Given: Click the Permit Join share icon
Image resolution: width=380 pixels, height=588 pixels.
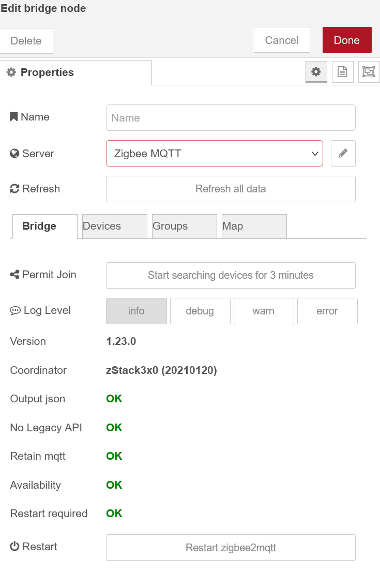Looking at the screenshot, I should click(14, 275).
